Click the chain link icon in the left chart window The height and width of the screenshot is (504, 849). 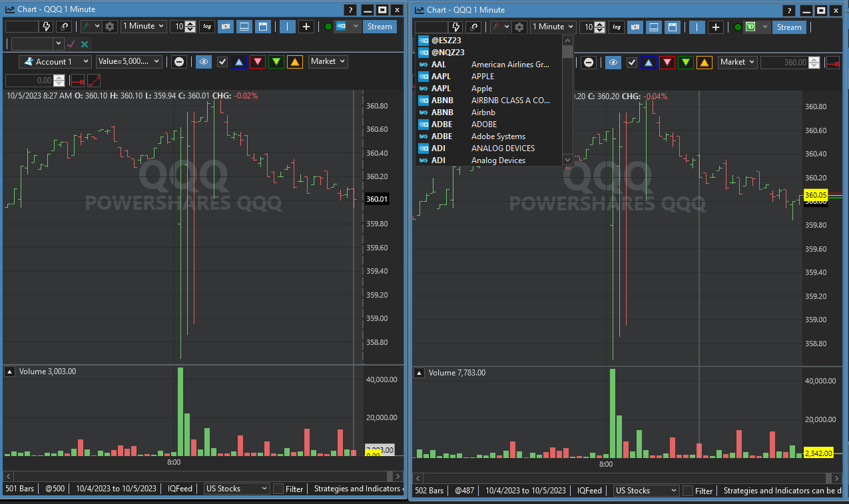pyautogui.click(x=64, y=27)
